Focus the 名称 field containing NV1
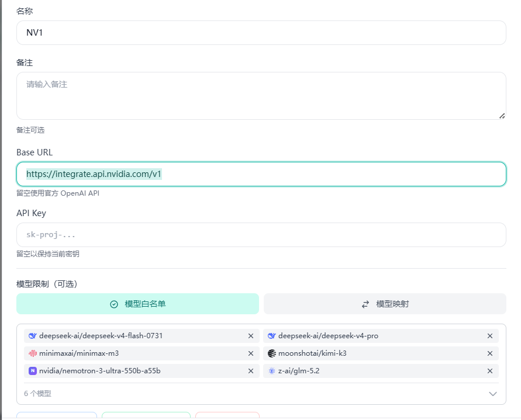 click(261, 33)
